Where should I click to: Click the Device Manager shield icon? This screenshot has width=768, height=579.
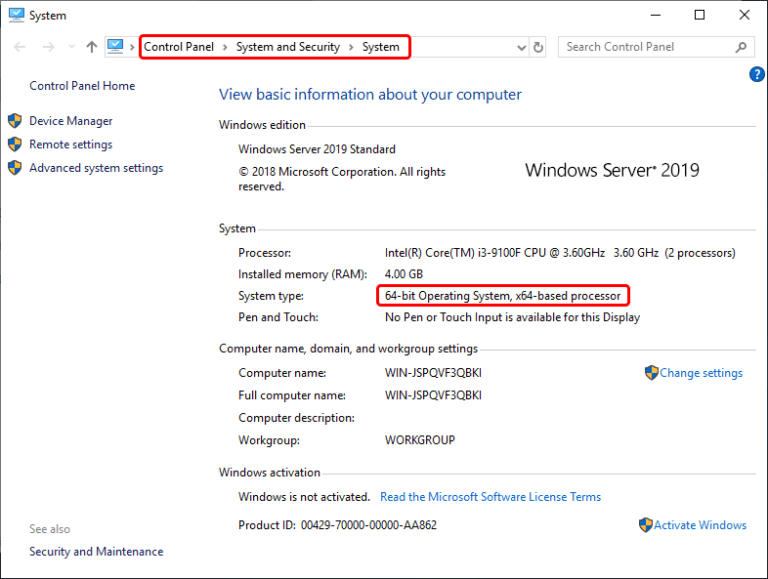(x=15, y=121)
